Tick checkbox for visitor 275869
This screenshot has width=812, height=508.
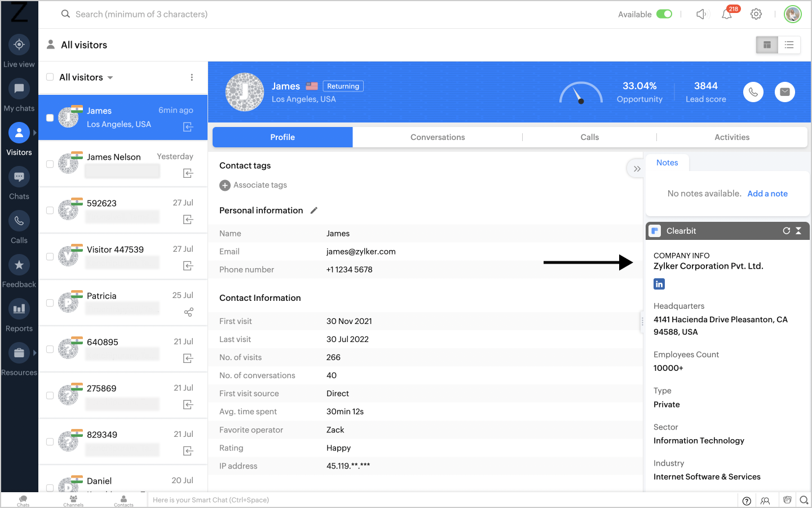tap(50, 396)
